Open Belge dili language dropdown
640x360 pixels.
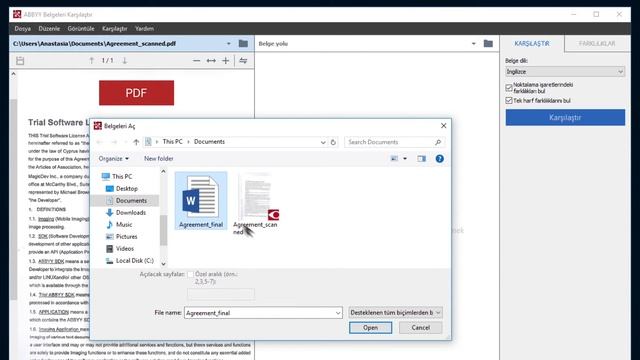[x=565, y=72]
